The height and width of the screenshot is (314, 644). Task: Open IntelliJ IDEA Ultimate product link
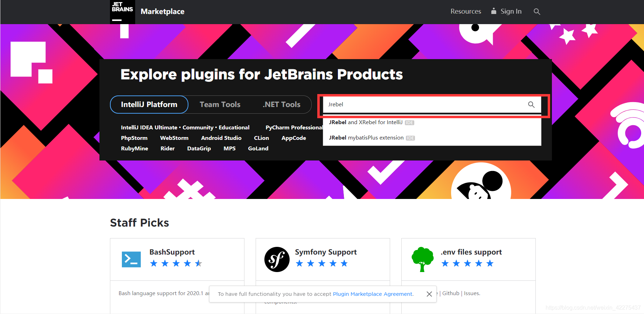coord(149,128)
